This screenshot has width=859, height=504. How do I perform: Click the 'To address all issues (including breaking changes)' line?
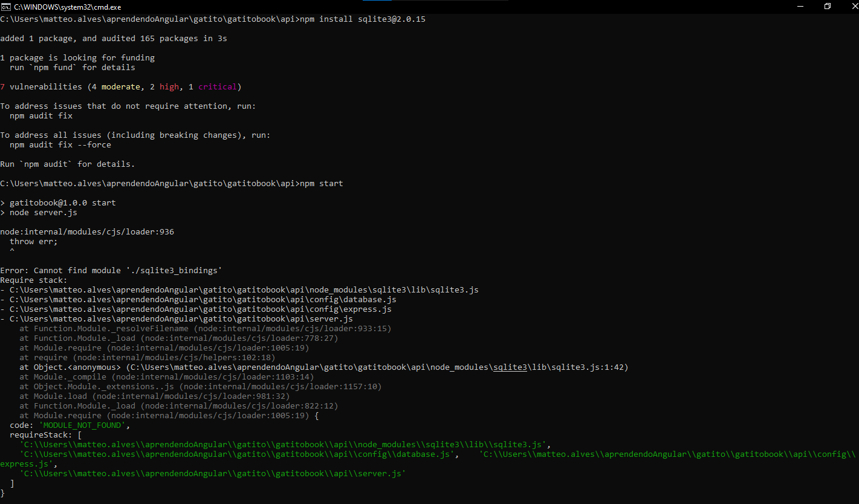135,135
